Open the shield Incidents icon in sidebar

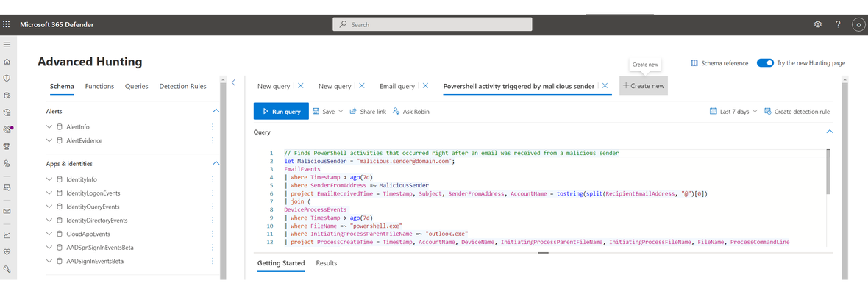7,79
